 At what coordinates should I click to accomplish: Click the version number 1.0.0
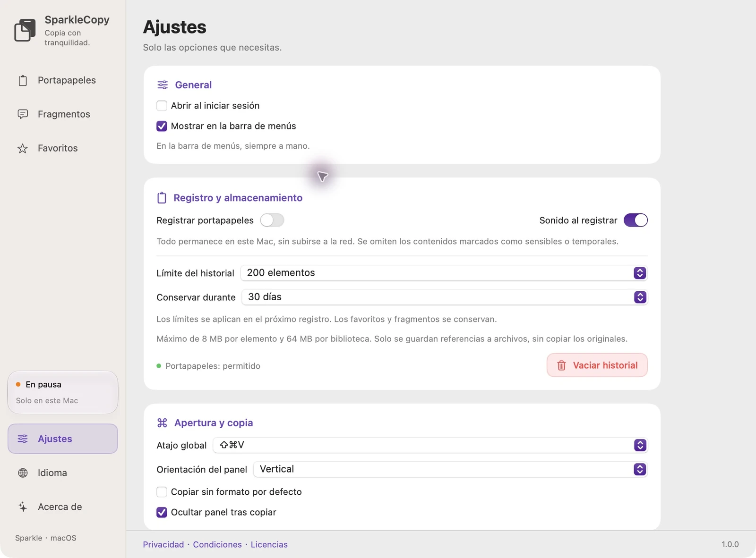[730, 545]
